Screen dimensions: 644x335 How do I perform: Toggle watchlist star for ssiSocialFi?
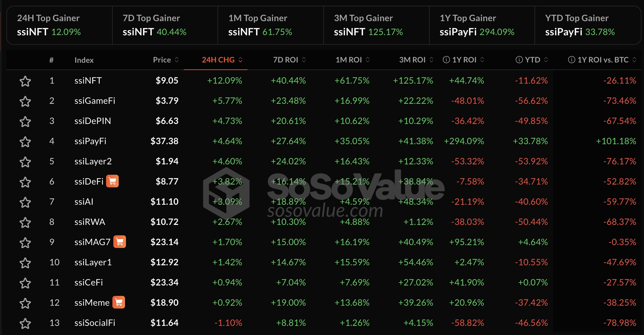coord(25,323)
